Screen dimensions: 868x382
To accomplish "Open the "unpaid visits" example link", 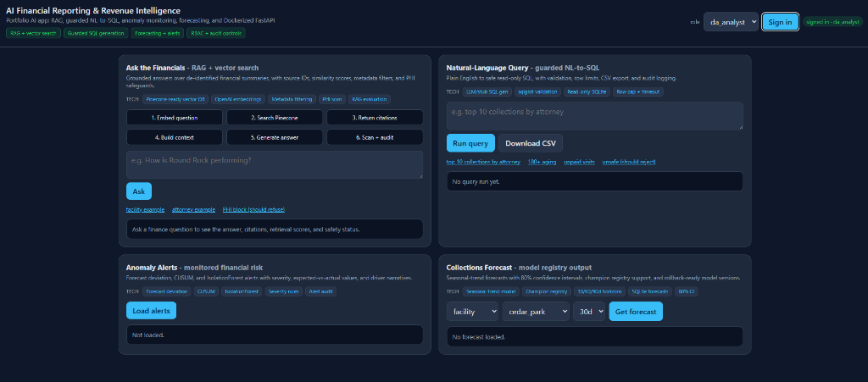I will (579, 162).
